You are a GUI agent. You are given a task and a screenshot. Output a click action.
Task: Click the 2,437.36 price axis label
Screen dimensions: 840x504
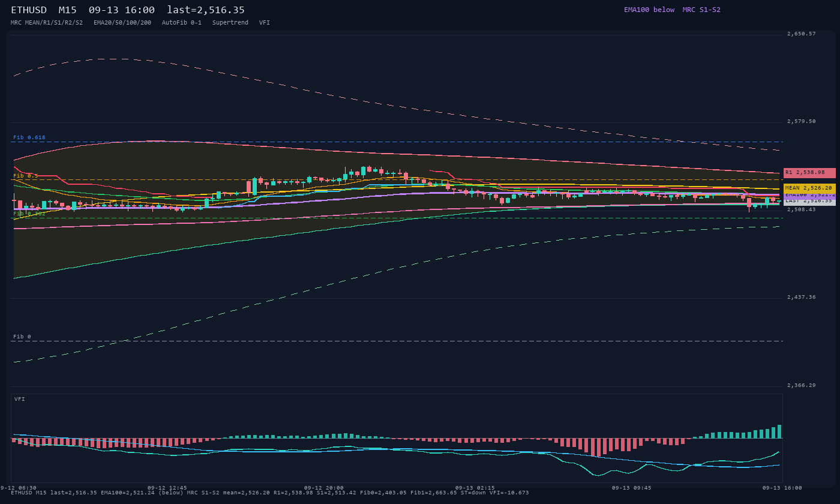(x=802, y=297)
